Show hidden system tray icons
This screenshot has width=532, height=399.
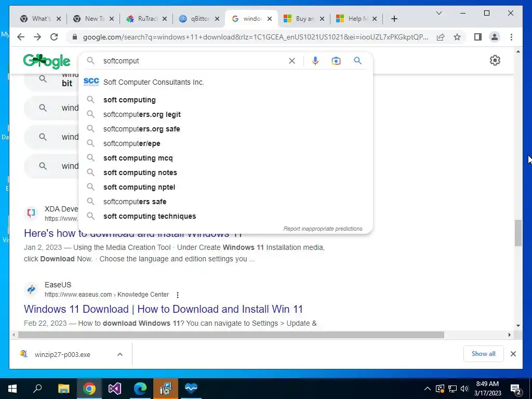coord(428,389)
